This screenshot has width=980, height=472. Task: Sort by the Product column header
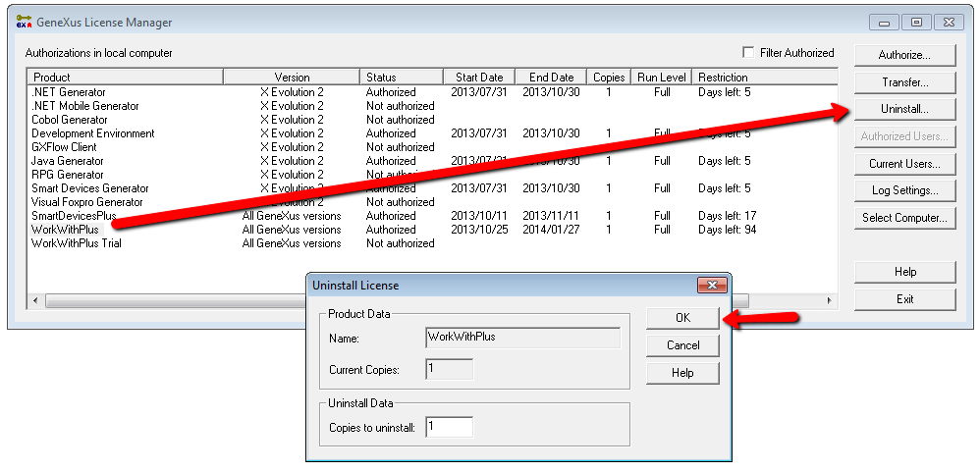click(125, 78)
